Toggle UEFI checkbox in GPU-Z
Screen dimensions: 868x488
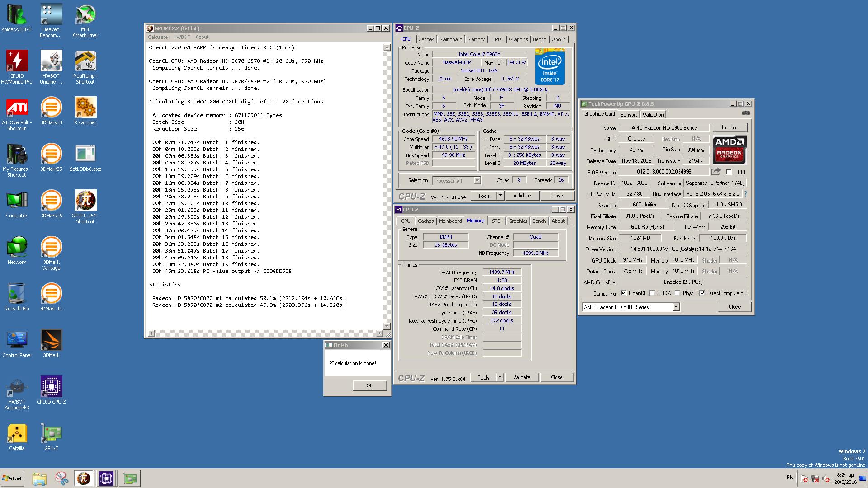(729, 172)
